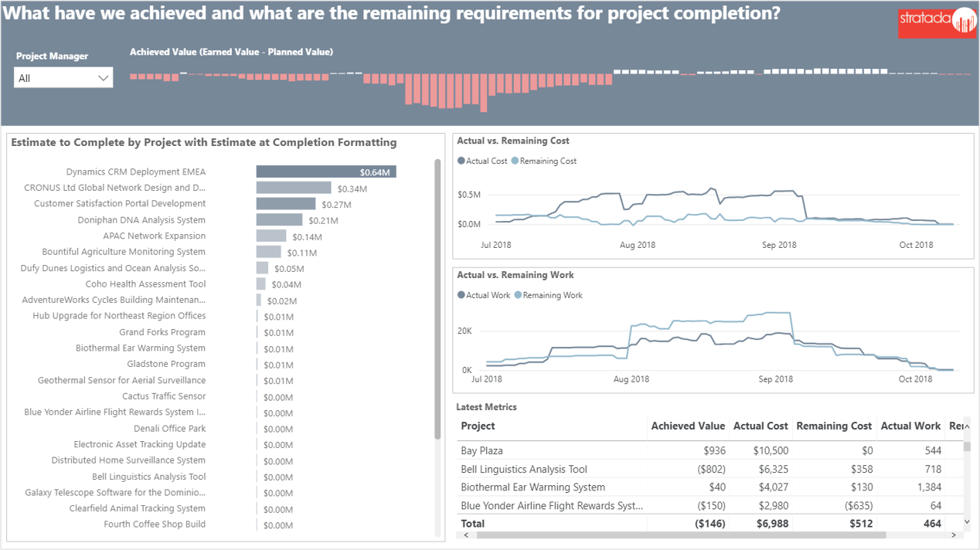Image resolution: width=980 pixels, height=550 pixels.
Task: Click the Actual Work legend marker dot
Action: pyautogui.click(x=461, y=295)
